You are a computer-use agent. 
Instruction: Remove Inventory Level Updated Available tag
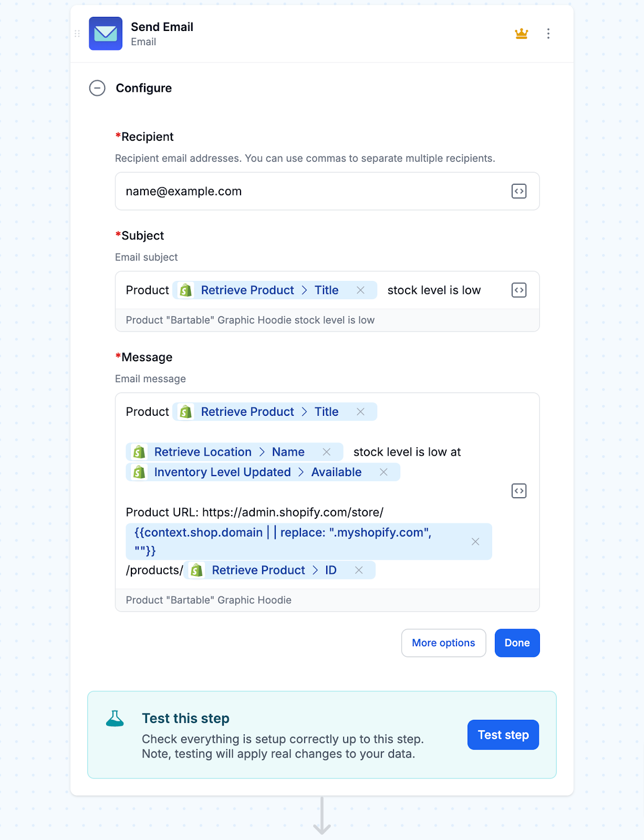pos(383,472)
